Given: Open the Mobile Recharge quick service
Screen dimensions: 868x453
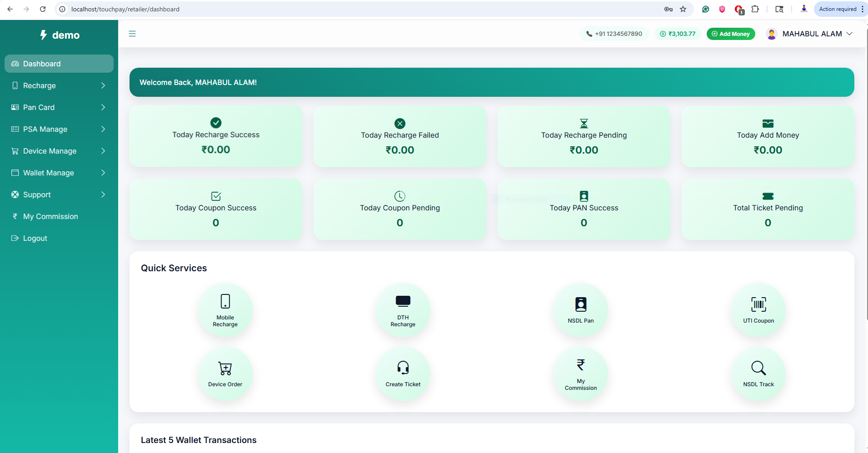Looking at the screenshot, I should (x=225, y=310).
